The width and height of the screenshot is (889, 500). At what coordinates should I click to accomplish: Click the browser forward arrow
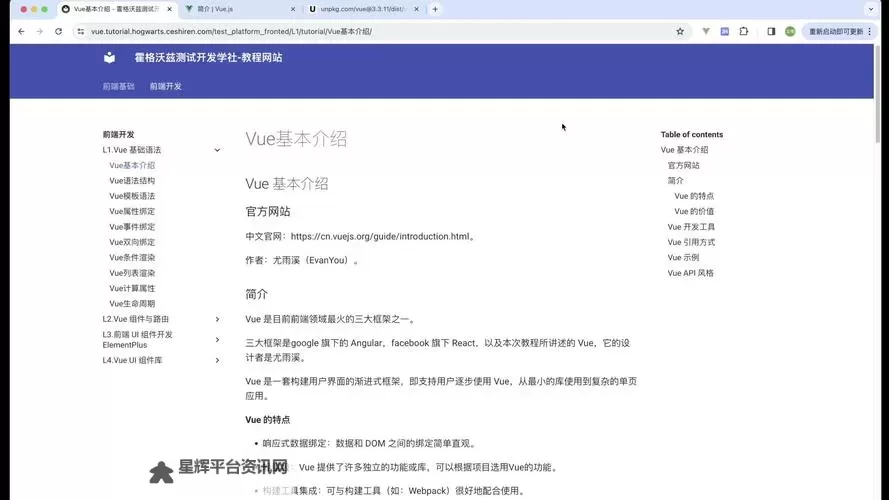40,32
